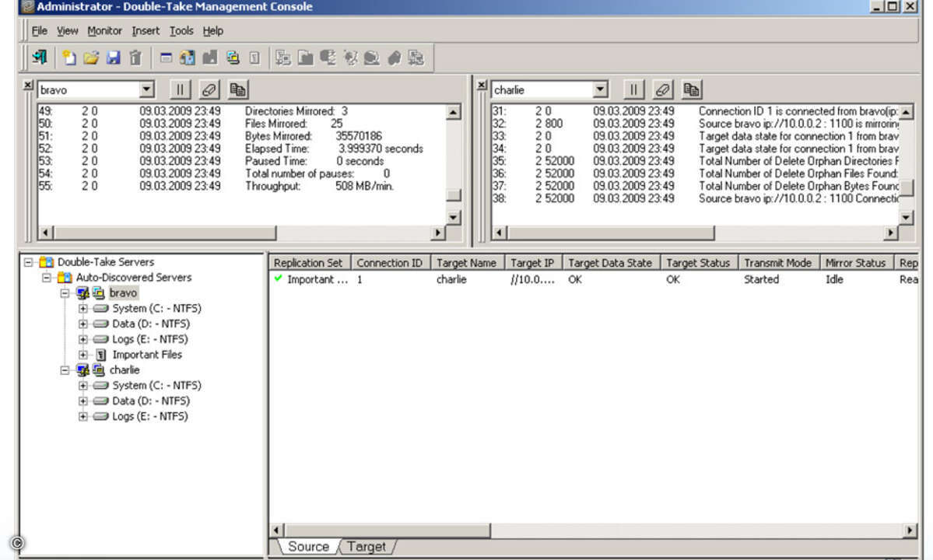Click the exit door-arrow icon in the toolbar

point(39,57)
